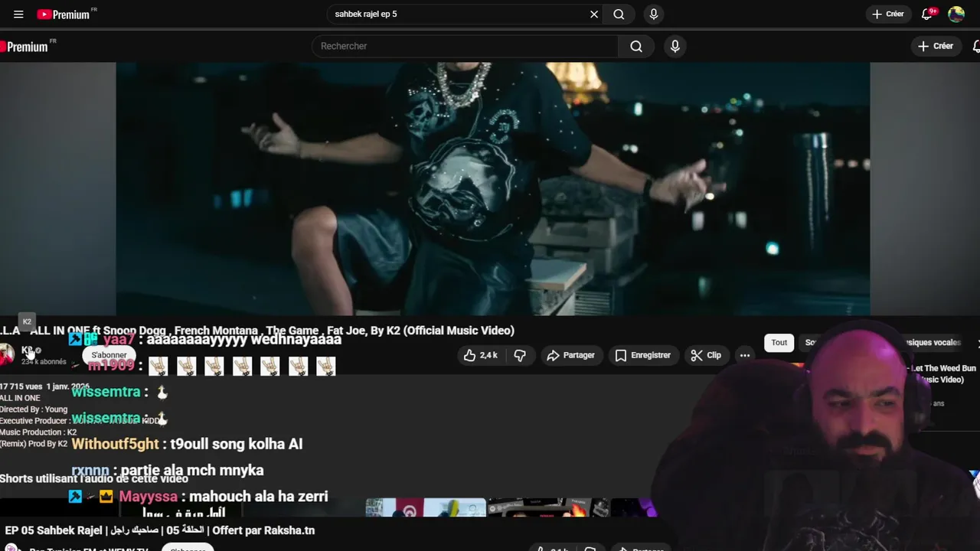This screenshot has height=551, width=980.
Task: Focus the Rechercher search field
Action: point(465,46)
